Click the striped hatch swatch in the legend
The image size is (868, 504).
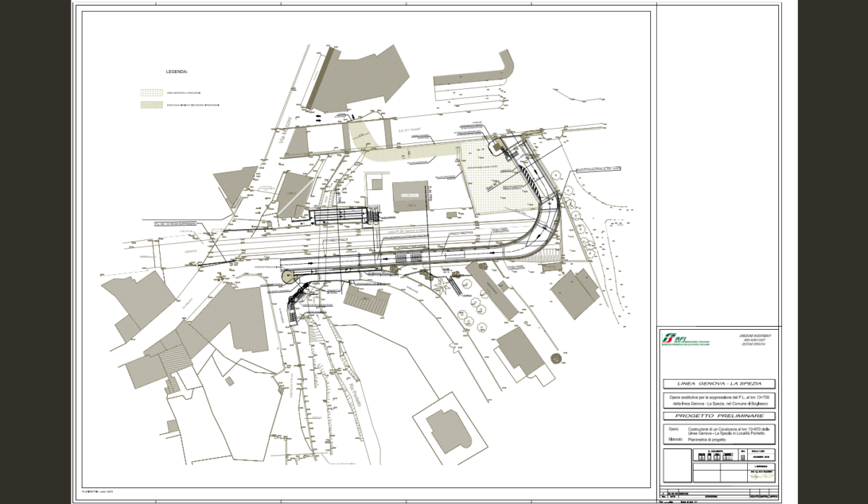click(152, 105)
